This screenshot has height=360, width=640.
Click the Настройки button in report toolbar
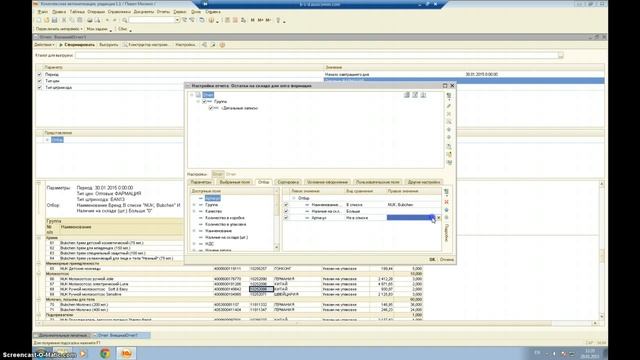(x=186, y=45)
